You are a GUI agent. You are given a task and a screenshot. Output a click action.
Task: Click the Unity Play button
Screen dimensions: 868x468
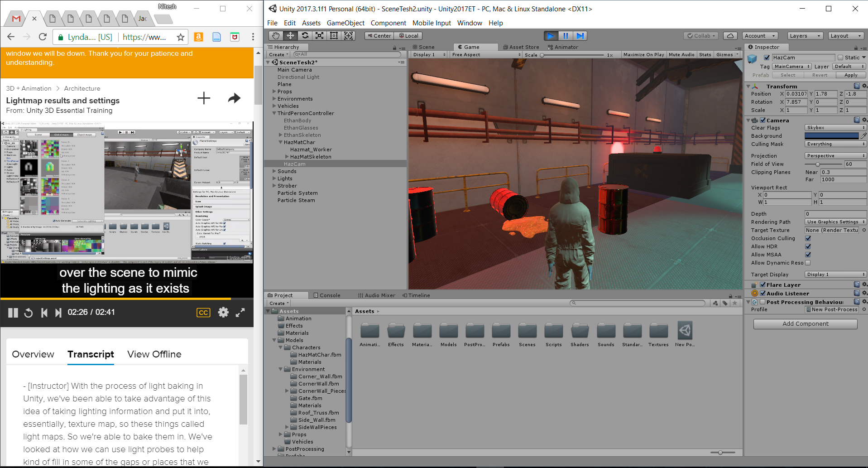pos(551,36)
